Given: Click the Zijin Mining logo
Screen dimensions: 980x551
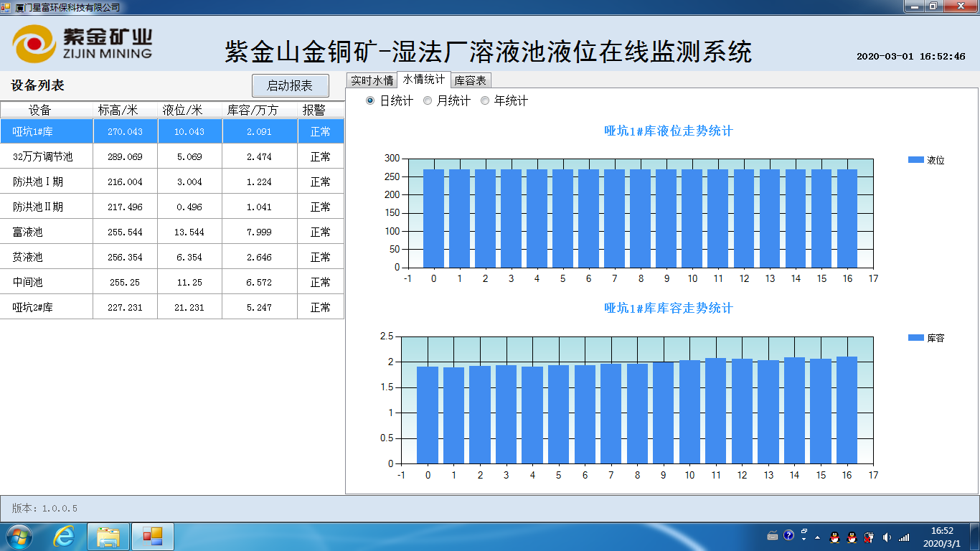Looking at the screenshot, I should 83,44.
